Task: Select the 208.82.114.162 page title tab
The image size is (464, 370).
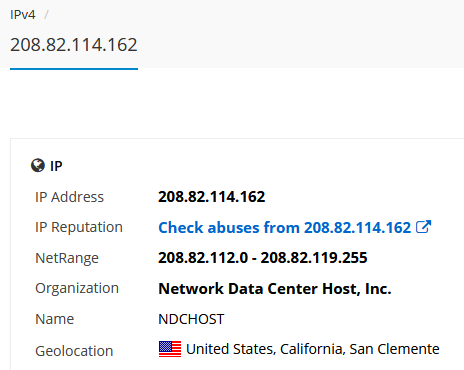Action: click(74, 45)
